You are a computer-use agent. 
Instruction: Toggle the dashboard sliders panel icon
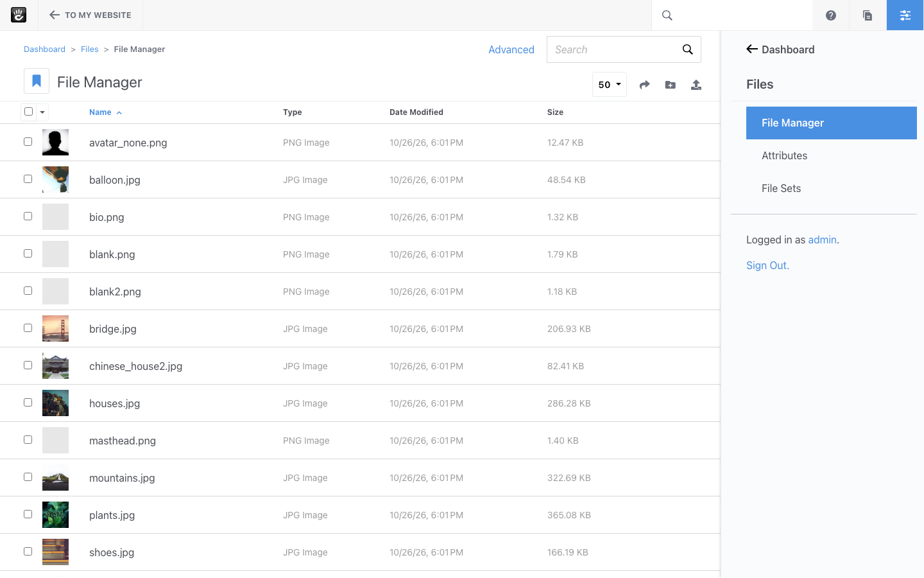pos(905,15)
